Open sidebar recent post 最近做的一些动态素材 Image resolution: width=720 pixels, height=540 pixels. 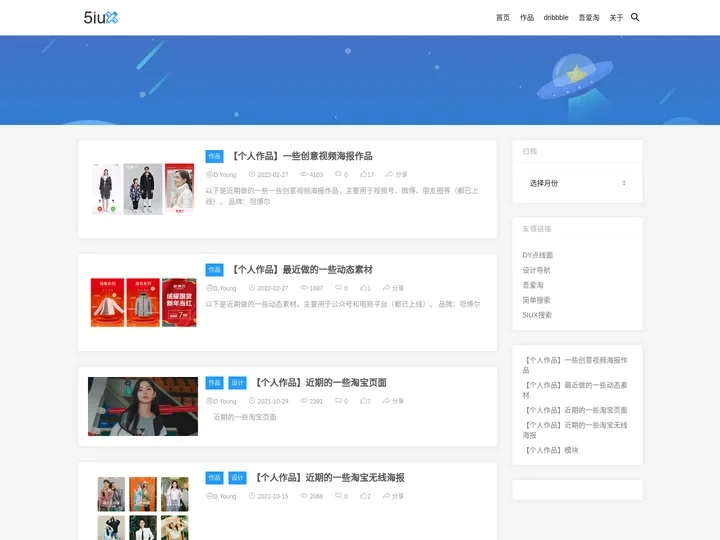tap(575, 390)
